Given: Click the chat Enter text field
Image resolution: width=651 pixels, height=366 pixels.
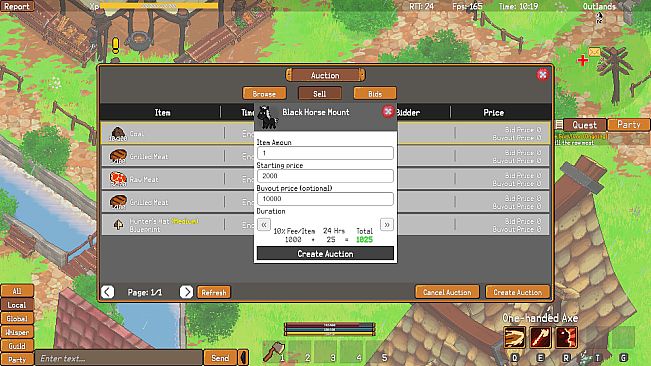Looking at the screenshot, I should [119, 358].
